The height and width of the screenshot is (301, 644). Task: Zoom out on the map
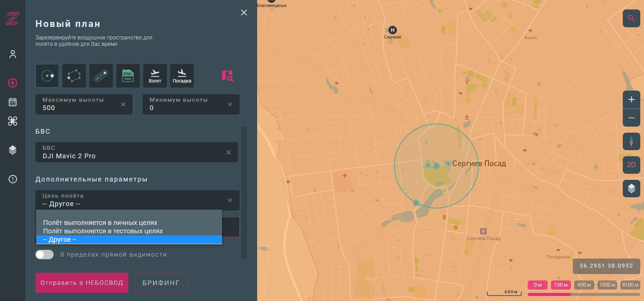(632, 118)
